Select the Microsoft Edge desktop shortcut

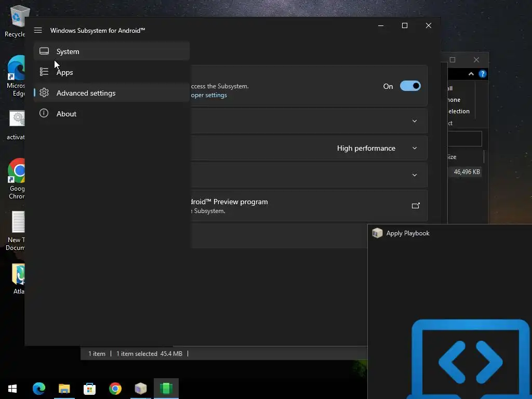point(16,76)
